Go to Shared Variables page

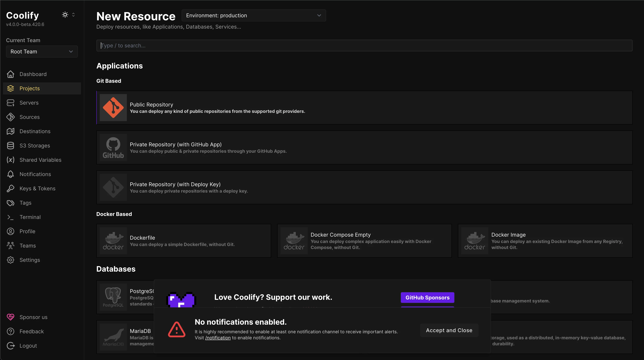click(40, 160)
